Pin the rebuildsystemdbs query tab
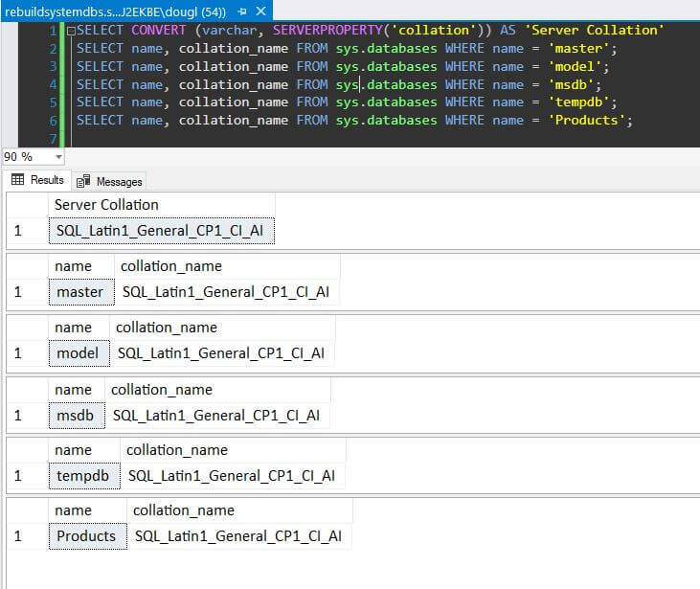Viewport: 700px width, 589px height. point(240,11)
